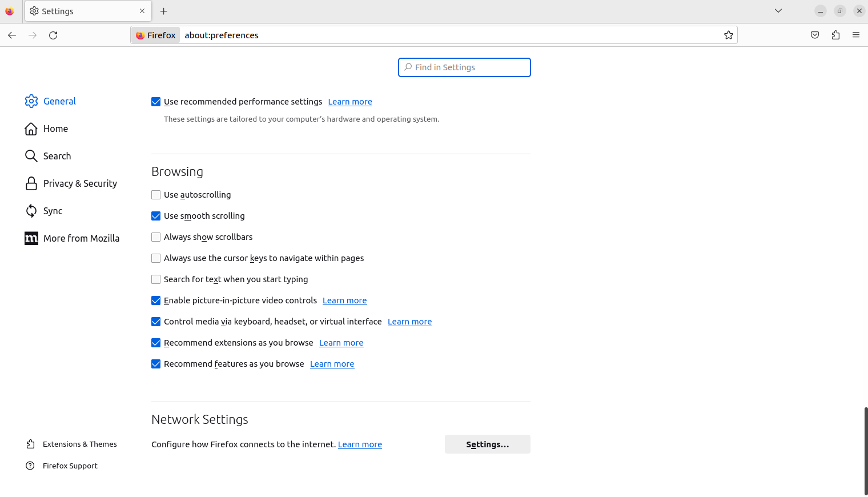Open the Save to Pocket icon
The image size is (868, 497).
(x=815, y=35)
